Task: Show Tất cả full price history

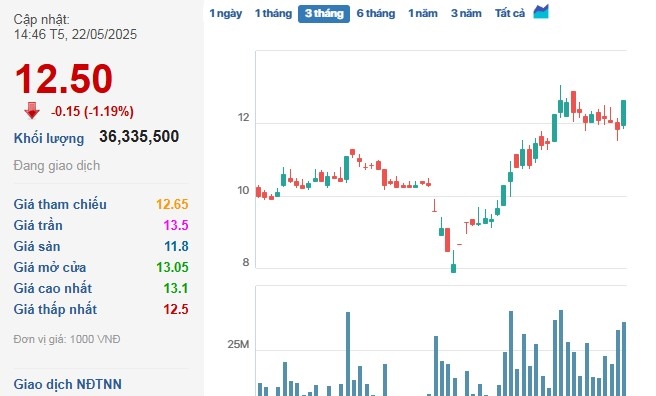Action: [x=510, y=13]
